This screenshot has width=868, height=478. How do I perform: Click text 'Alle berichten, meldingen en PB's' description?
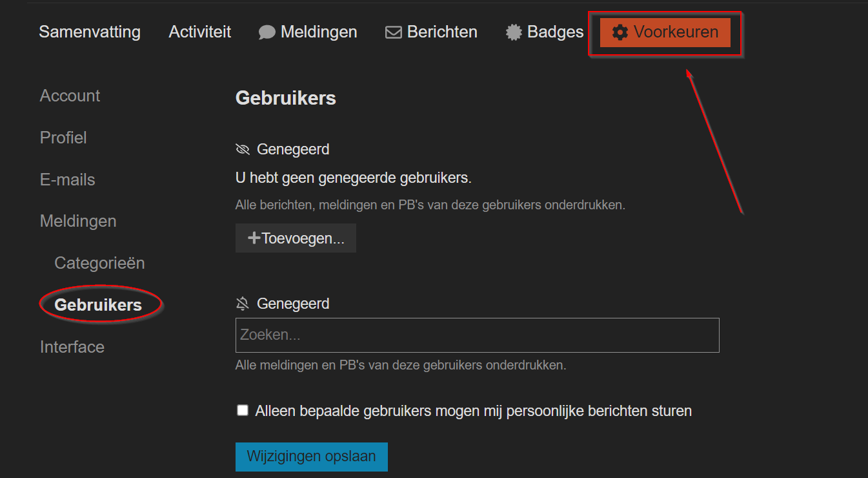click(430, 205)
